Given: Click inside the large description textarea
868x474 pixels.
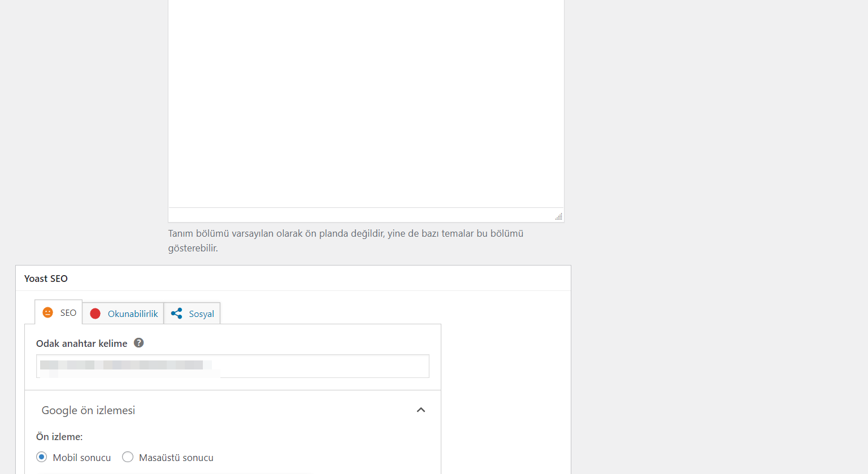Looking at the screenshot, I should pos(366,103).
